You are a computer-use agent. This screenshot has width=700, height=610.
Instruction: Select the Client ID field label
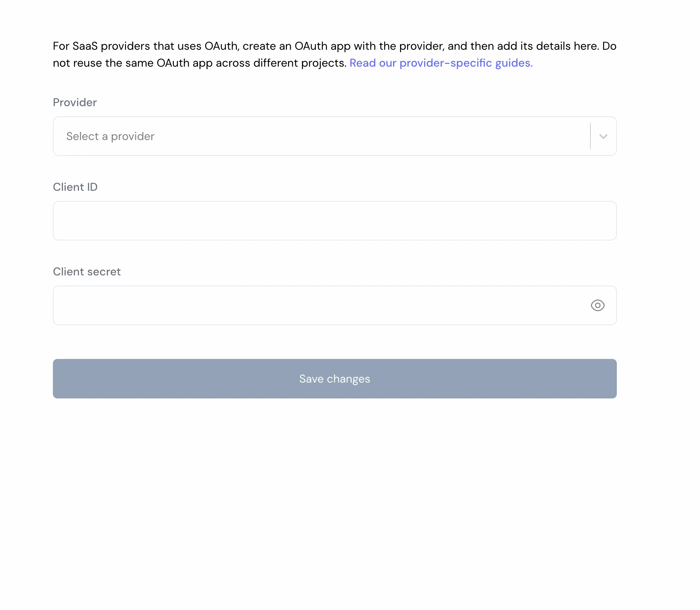coord(75,187)
